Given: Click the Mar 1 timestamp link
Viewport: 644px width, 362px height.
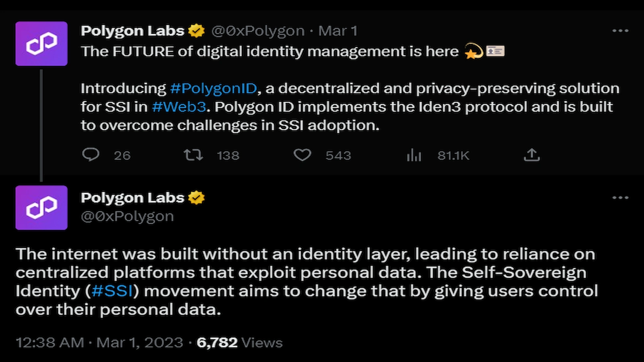Looking at the screenshot, I should (x=338, y=30).
